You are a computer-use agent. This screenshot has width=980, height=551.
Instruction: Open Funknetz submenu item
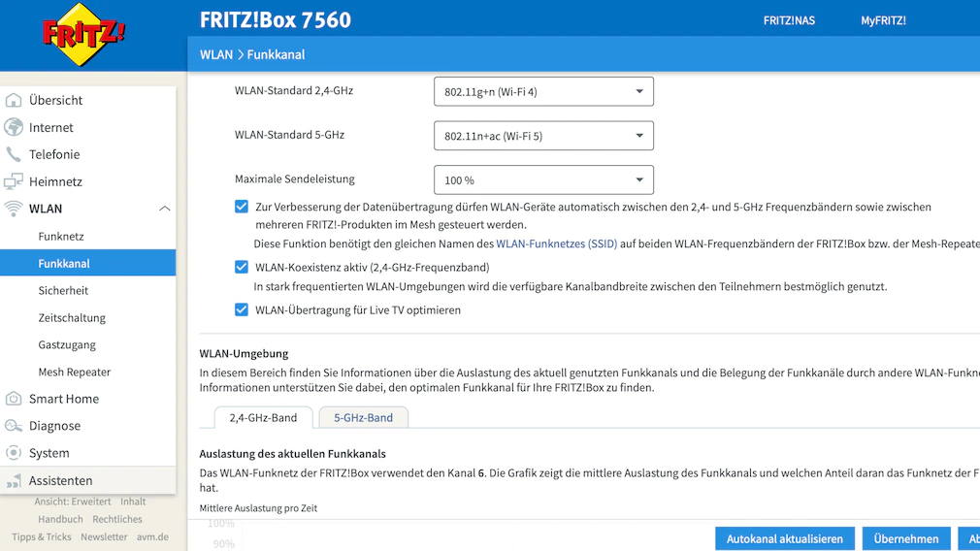pyautogui.click(x=60, y=236)
